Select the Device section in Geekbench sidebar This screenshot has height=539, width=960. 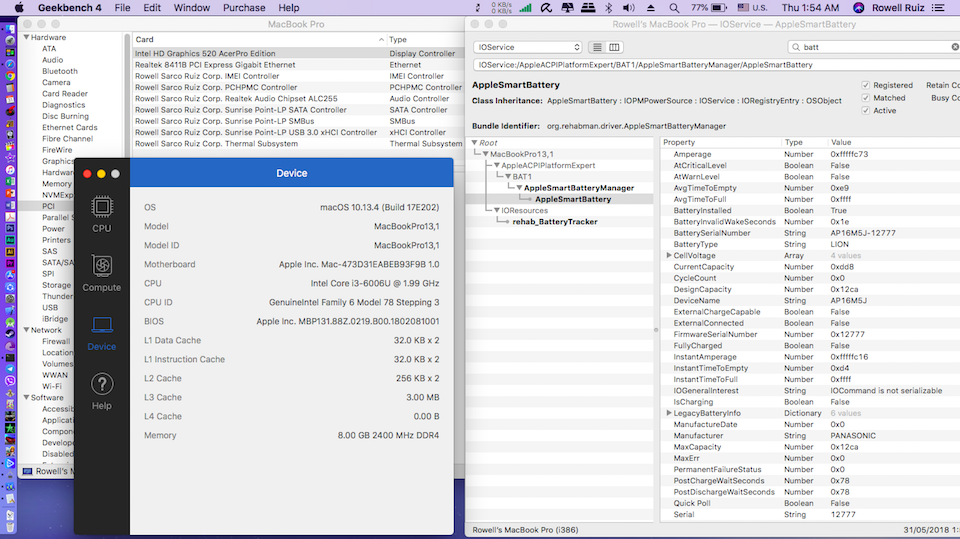[102, 333]
